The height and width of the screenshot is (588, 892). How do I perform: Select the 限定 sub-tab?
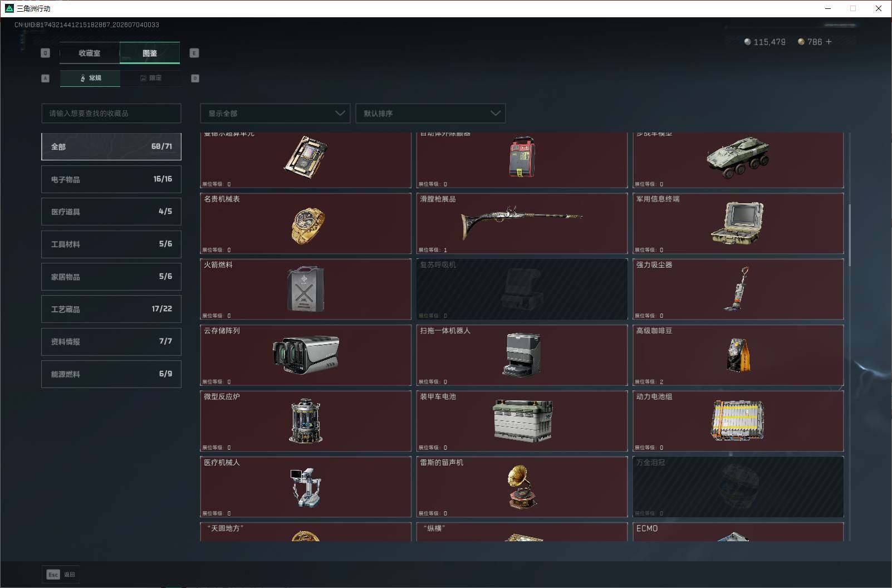coord(150,78)
